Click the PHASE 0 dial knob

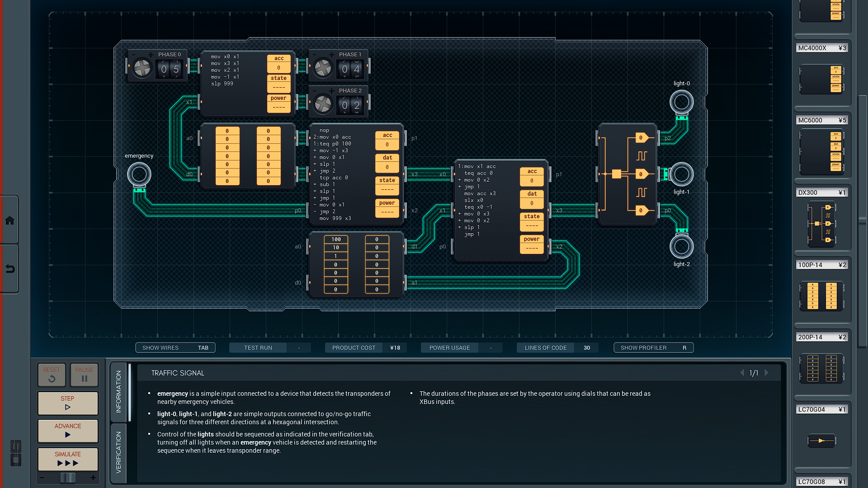tap(142, 68)
